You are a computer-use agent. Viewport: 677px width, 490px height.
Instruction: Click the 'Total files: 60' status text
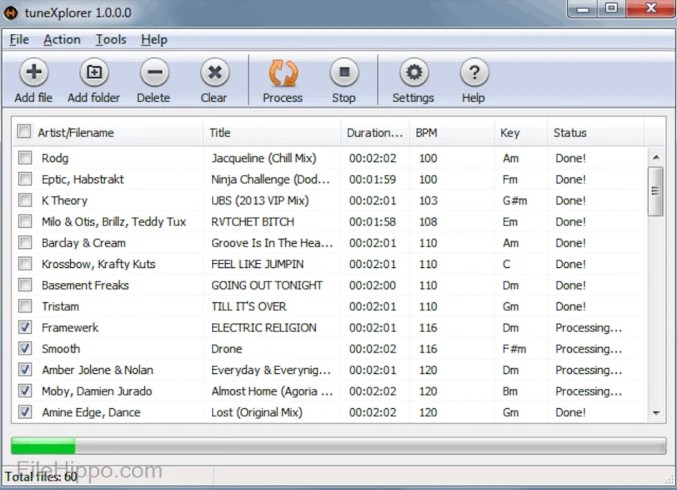(x=41, y=477)
